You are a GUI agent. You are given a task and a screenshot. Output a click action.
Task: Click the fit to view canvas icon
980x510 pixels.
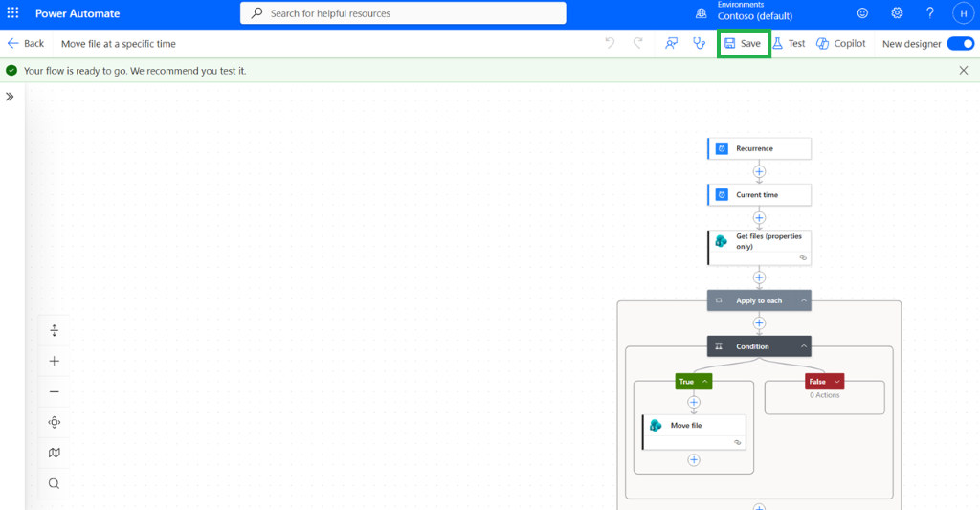coord(55,423)
